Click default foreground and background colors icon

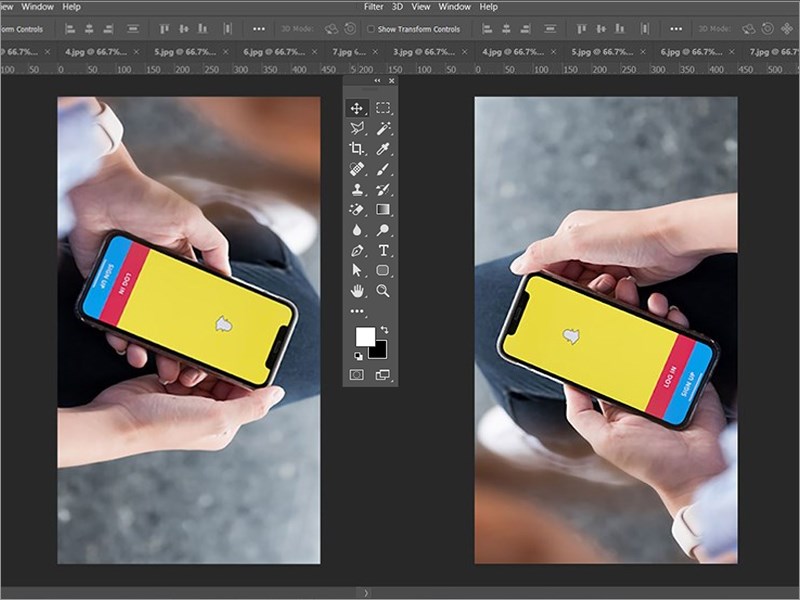click(x=358, y=356)
